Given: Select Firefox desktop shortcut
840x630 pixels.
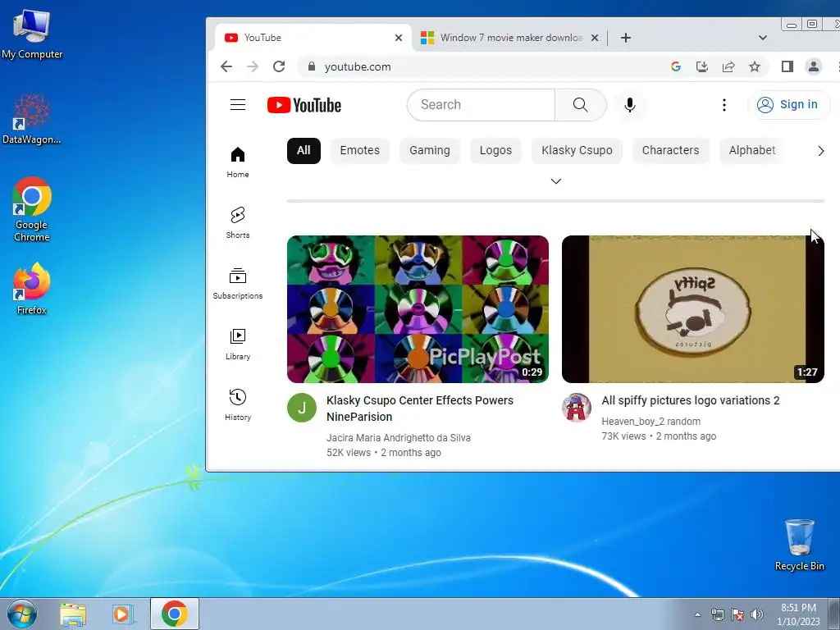Looking at the screenshot, I should (x=32, y=290).
